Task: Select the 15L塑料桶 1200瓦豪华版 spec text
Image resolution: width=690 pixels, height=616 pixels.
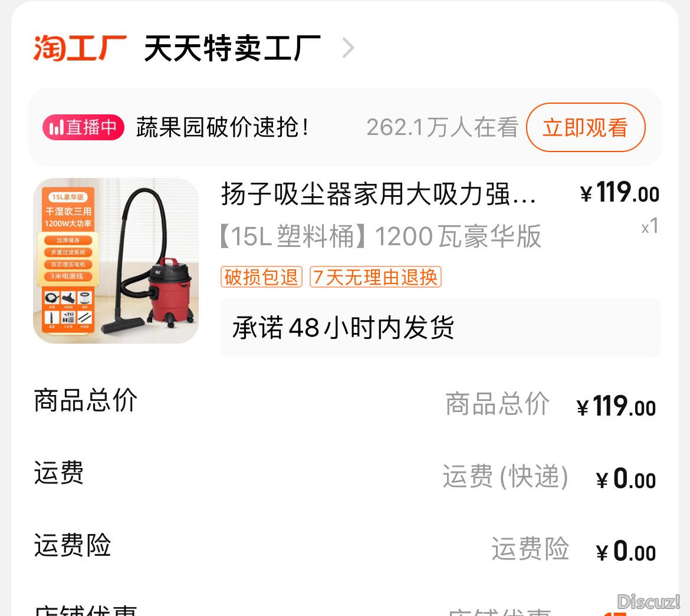Action: coord(380,236)
